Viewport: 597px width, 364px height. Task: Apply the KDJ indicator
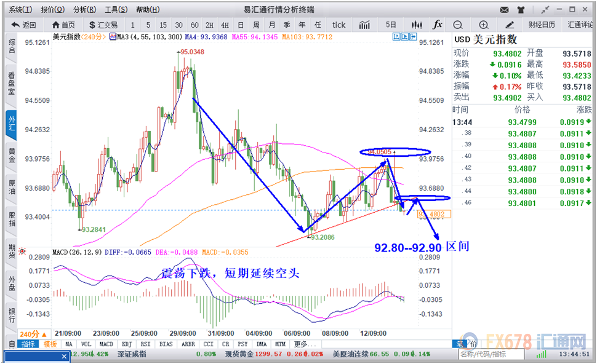127,344
